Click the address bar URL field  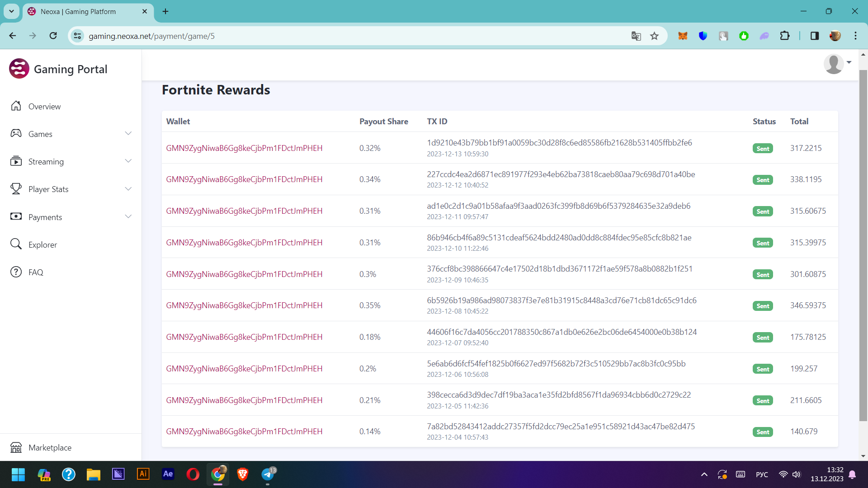[x=353, y=36]
